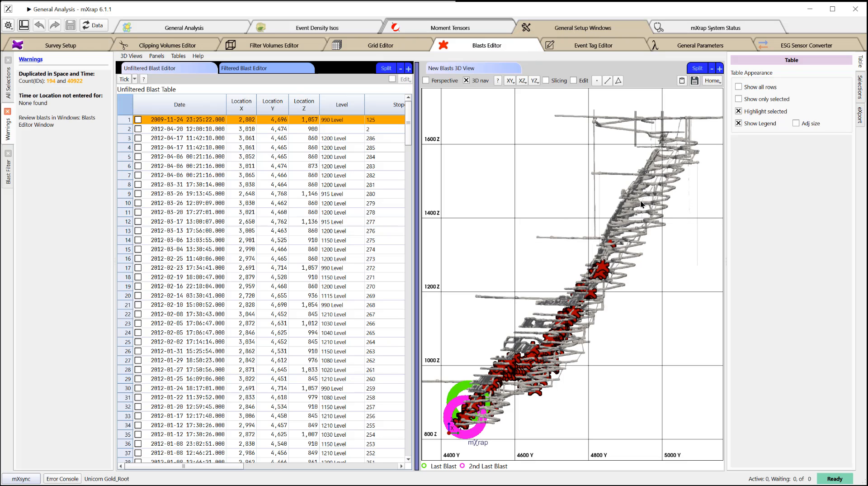This screenshot has height=486, width=868.
Task: Enable the Slicing checkbox
Action: (546, 81)
